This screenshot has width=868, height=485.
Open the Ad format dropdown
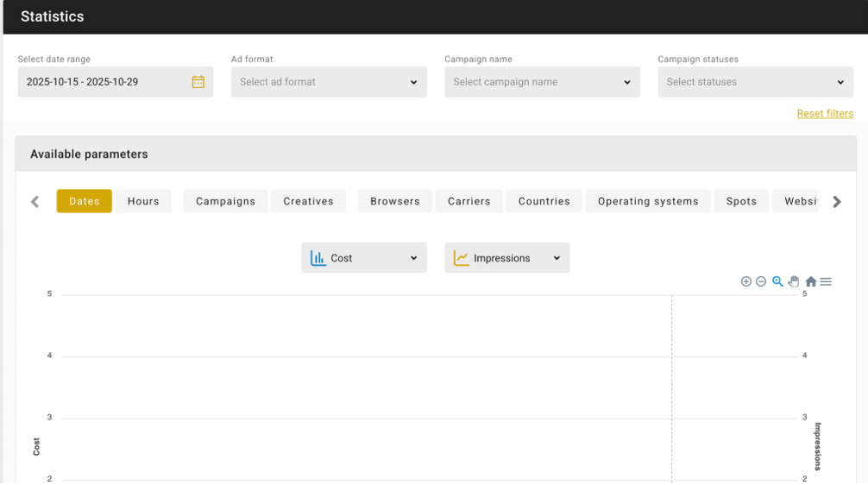point(329,82)
